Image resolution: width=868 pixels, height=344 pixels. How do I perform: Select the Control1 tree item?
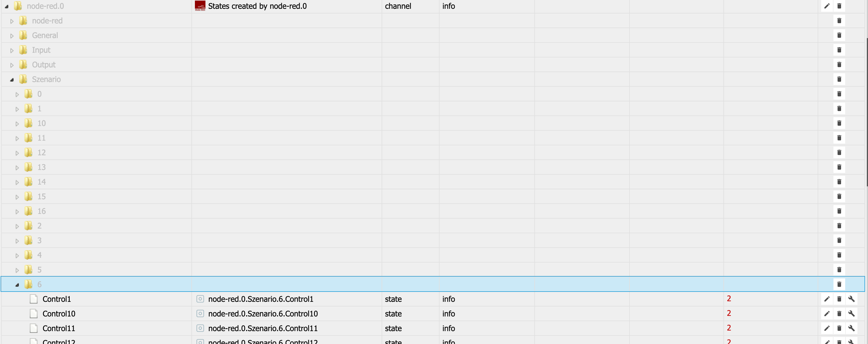[56, 299]
